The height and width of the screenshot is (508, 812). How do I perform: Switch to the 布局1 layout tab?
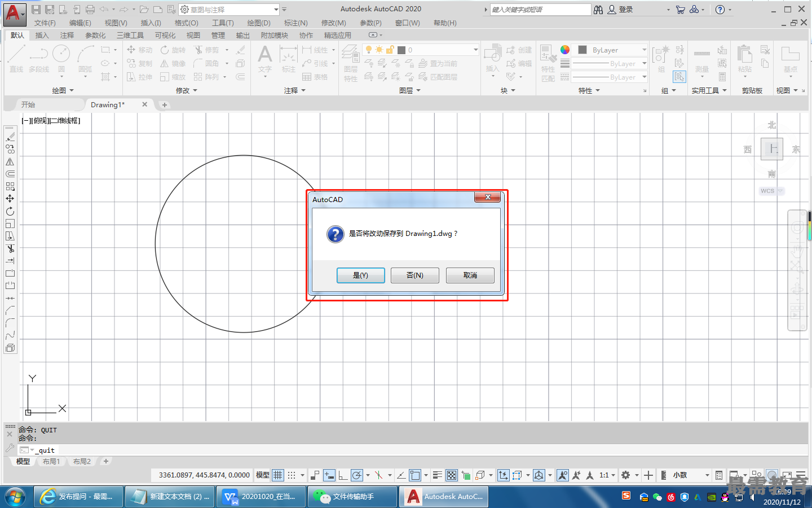[51, 461]
